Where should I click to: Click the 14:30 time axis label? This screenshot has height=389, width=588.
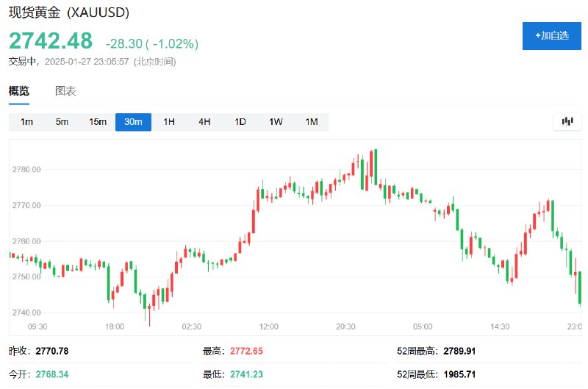click(x=500, y=326)
